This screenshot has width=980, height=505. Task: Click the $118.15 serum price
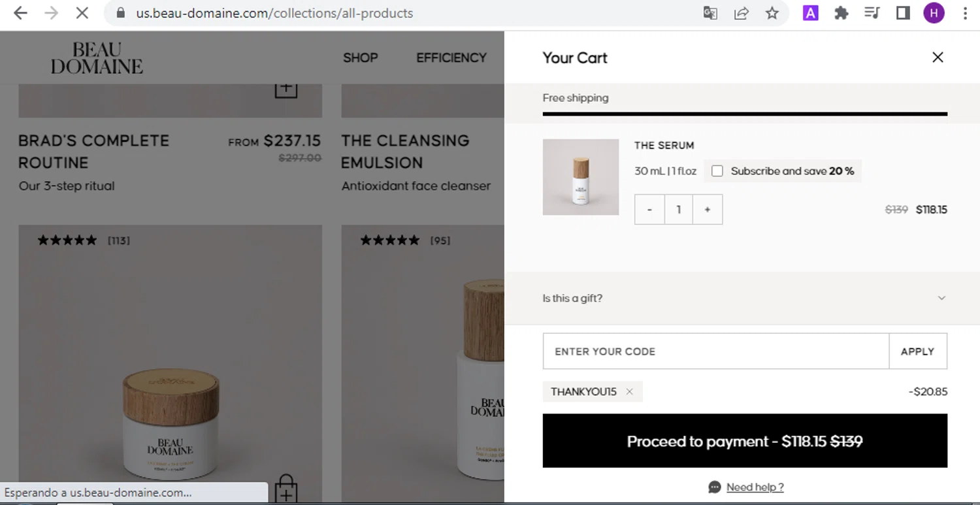pyautogui.click(x=932, y=210)
